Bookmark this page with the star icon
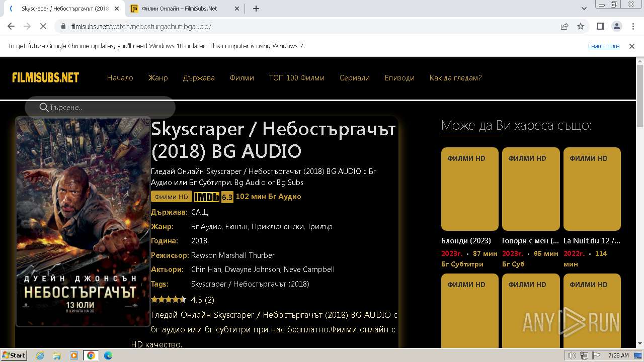The height and width of the screenshot is (362, 644). pyautogui.click(x=581, y=26)
